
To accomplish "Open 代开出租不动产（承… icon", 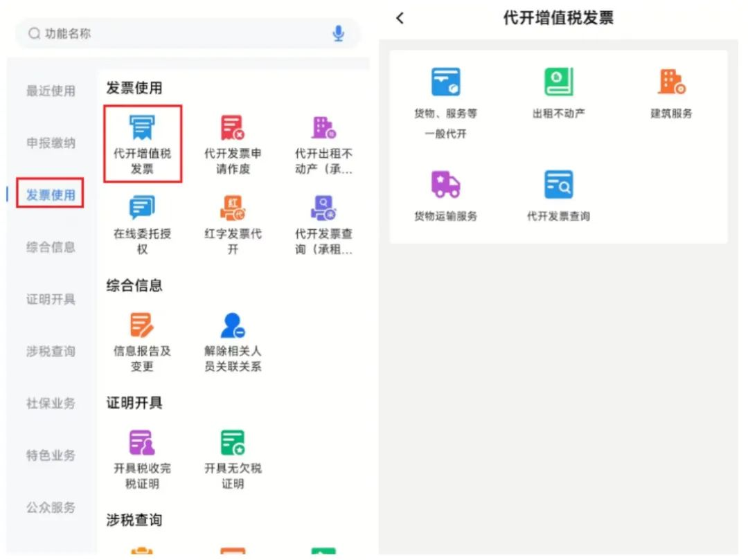I will point(323,128).
